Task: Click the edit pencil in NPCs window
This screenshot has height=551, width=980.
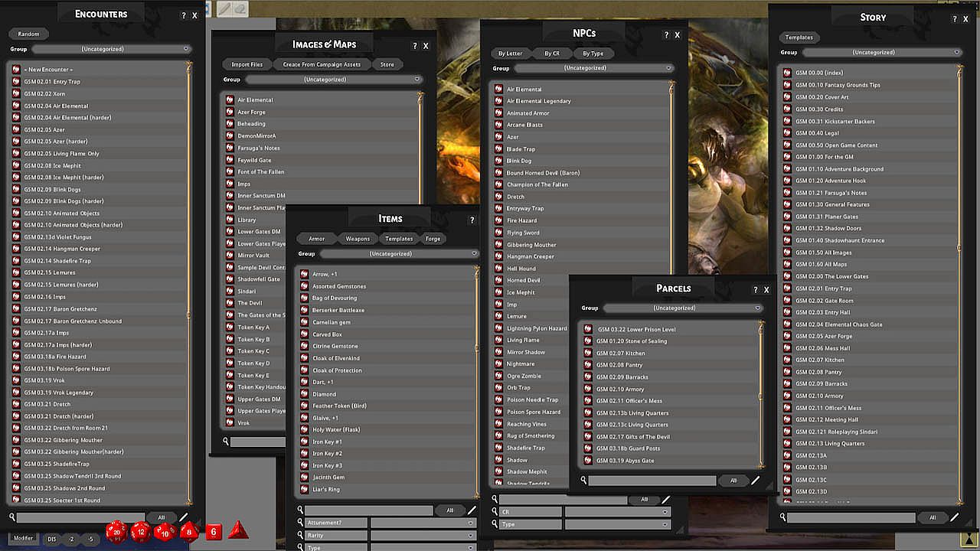Action: (x=665, y=499)
